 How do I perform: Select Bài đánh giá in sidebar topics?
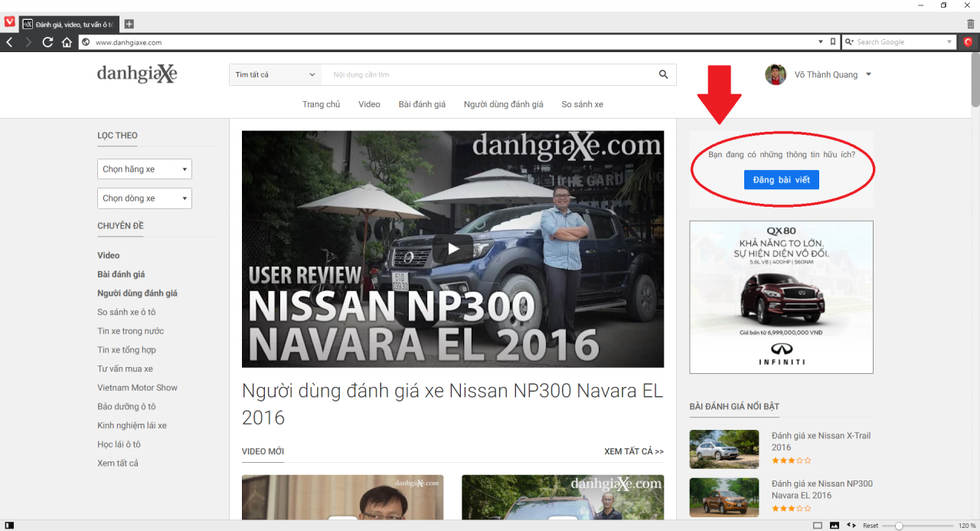[x=121, y=274]
